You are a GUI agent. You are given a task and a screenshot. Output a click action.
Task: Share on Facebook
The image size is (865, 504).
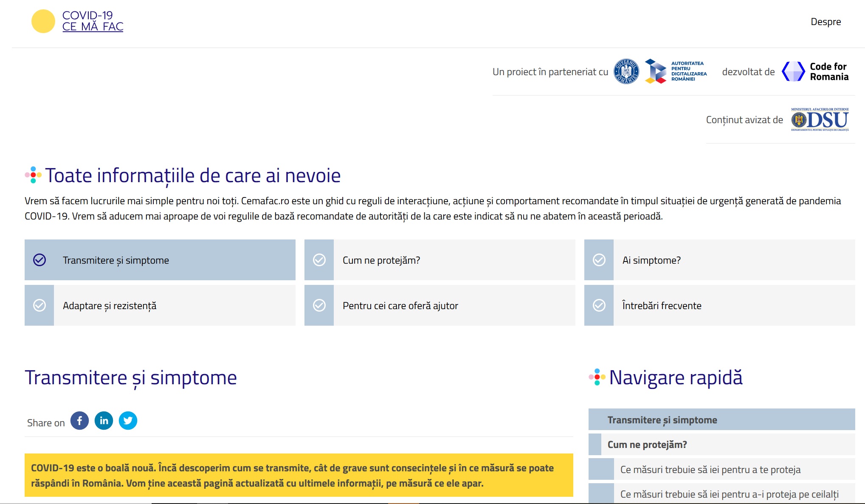(79, 421)
